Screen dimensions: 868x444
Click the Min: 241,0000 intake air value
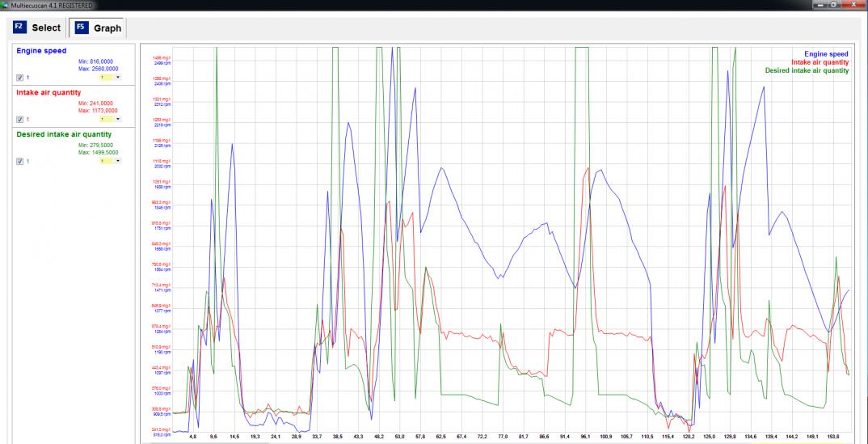95,104
